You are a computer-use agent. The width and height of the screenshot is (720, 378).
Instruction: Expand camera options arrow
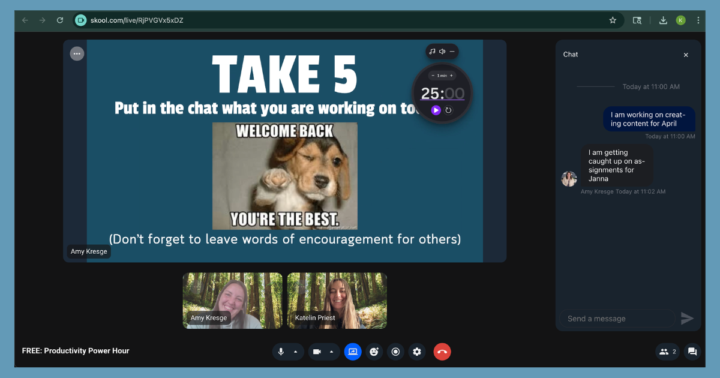[x=332, y=352]
